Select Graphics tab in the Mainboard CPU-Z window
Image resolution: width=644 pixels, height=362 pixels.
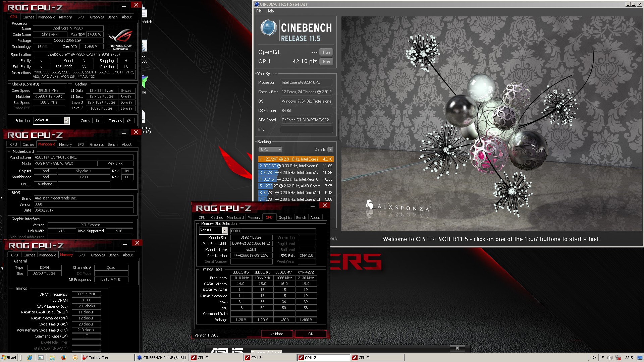coord(97,144)
